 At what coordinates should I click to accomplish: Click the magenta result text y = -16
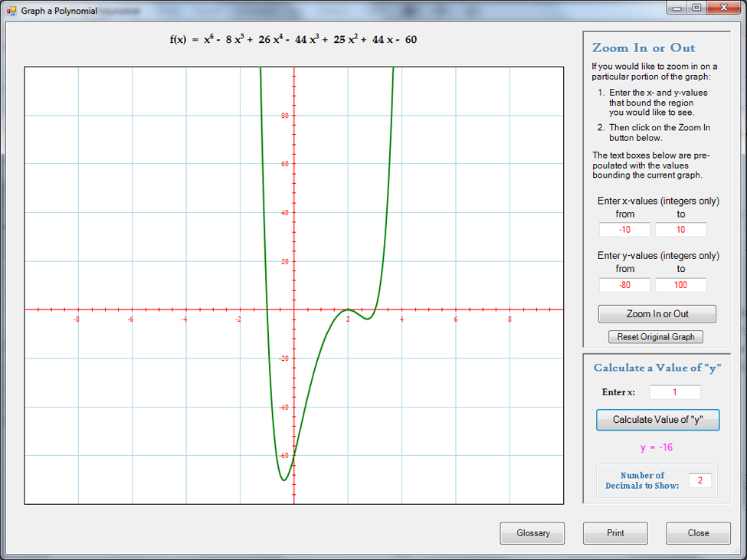coord(657,447)
